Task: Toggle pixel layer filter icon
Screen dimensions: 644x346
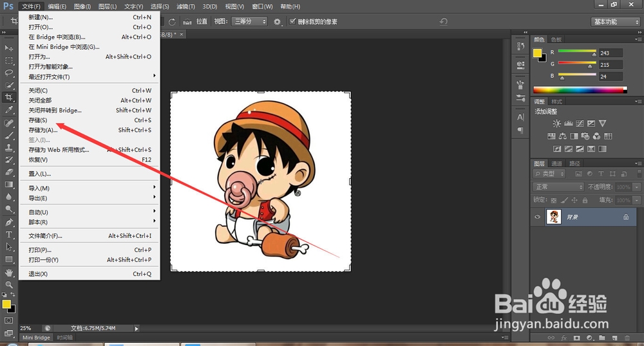Action: pyautogui.click(x=579, y=174)
